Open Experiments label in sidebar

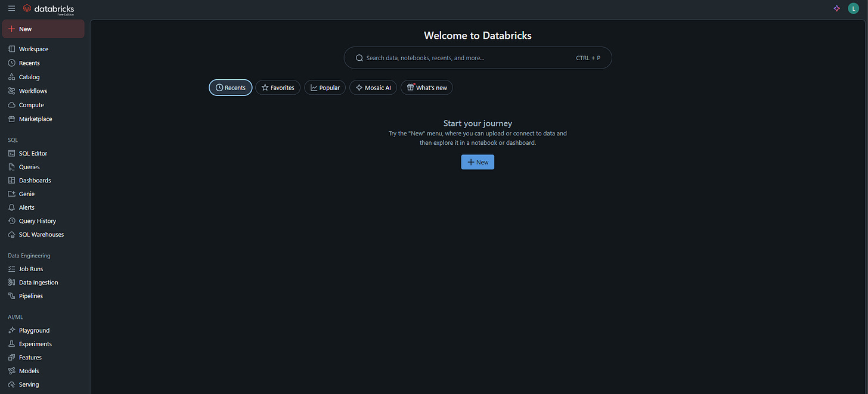pos(35,345)
